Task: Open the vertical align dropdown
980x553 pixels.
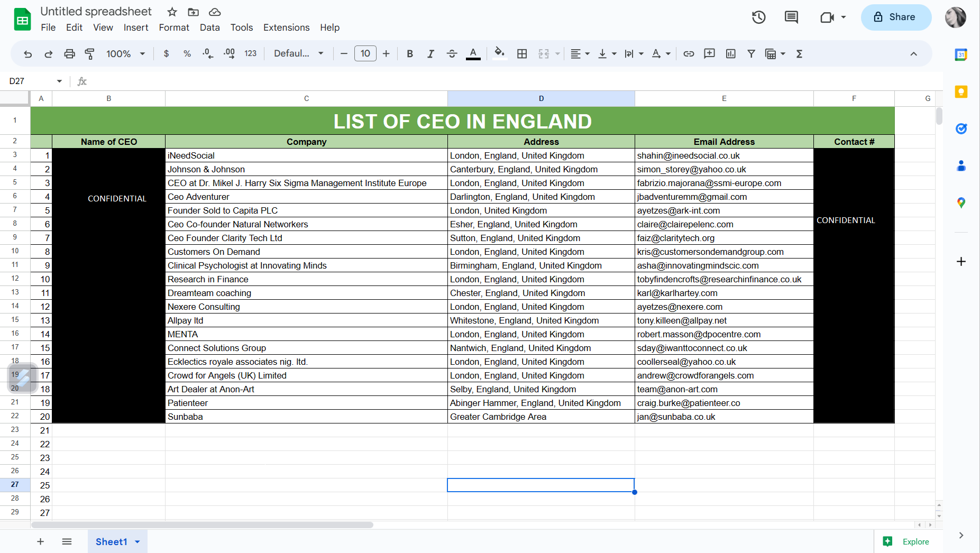Action: [x=607, y=54]
